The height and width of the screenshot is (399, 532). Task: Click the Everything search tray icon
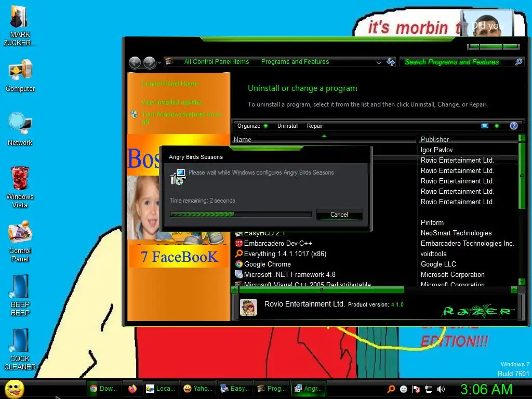pos(391,389)
